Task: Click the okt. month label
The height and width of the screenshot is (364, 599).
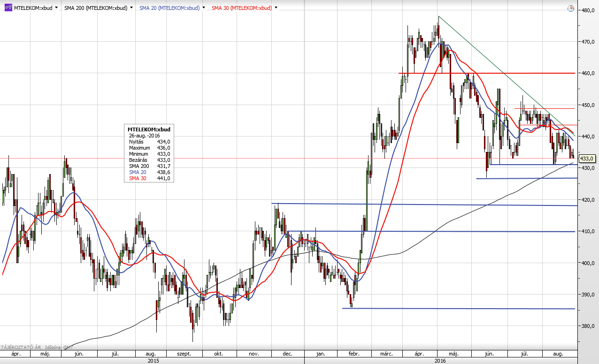Action: [x=218, y=354]
